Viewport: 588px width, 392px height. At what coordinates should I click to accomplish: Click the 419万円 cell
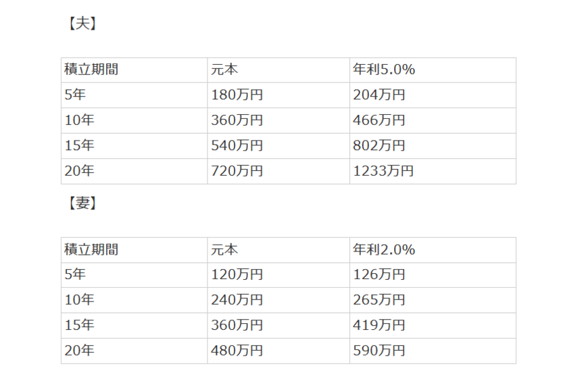pos(379,325)
